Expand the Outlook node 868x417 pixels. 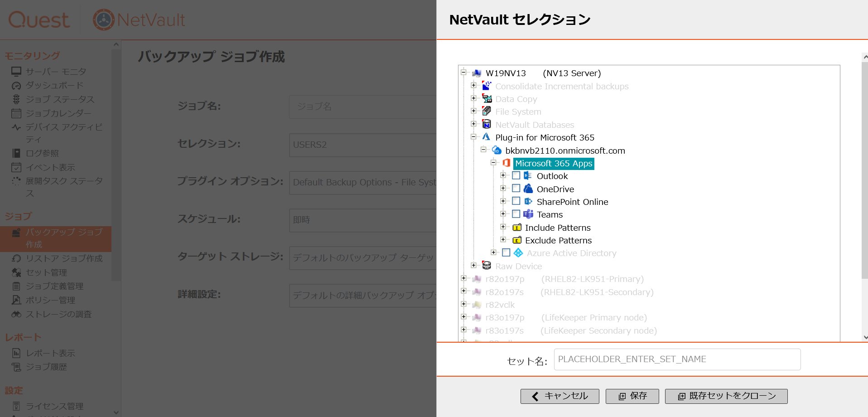click(503, 175)
